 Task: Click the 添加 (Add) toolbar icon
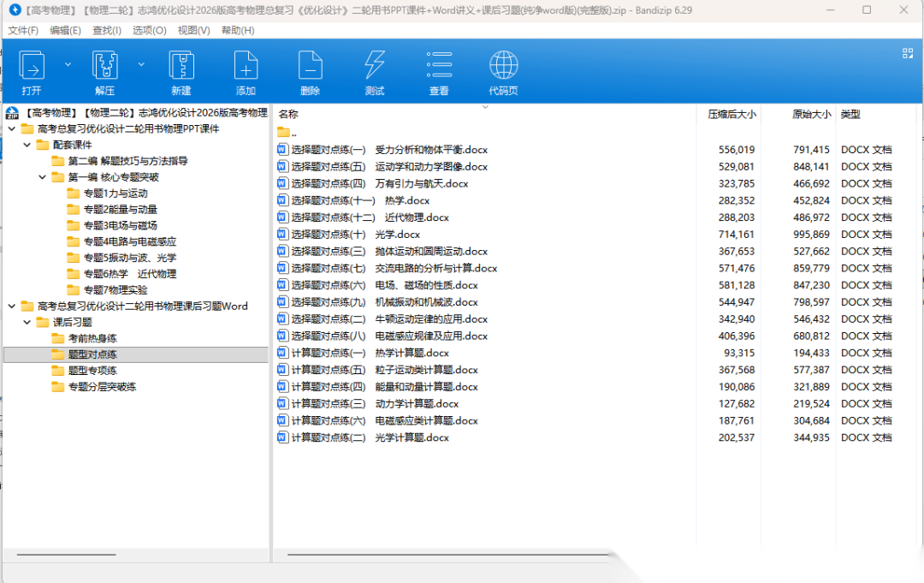point(246,67)
